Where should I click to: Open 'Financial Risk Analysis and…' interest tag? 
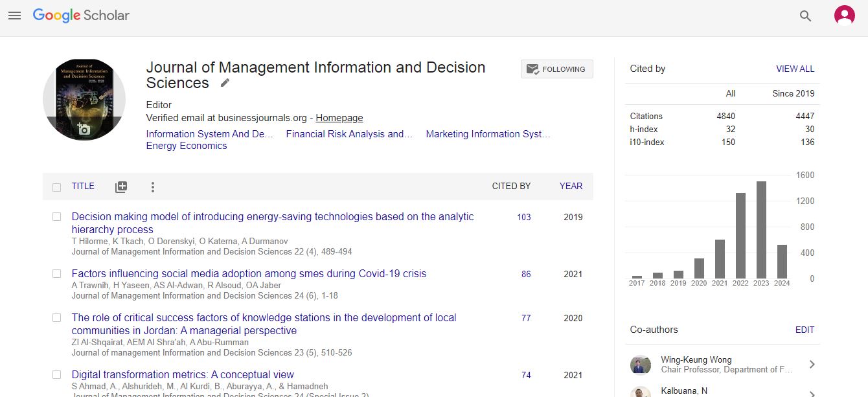tap(349, 134)
